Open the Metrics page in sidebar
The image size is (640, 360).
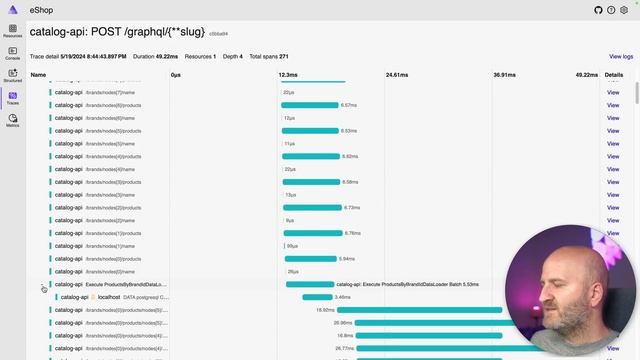point(13,120)
